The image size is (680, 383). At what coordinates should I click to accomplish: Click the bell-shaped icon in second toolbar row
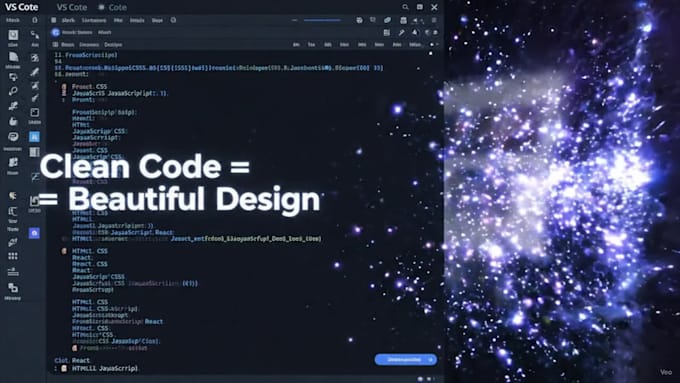[x=415, y=33]
